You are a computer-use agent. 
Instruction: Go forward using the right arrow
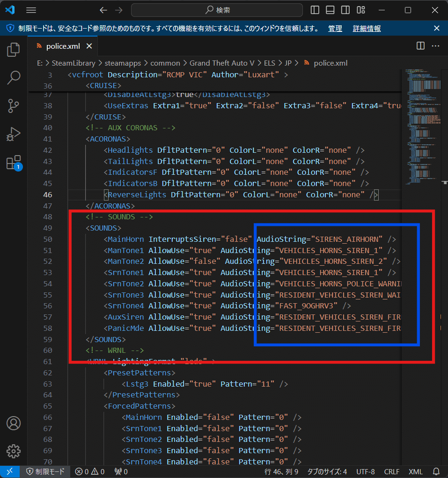[119, 10]
